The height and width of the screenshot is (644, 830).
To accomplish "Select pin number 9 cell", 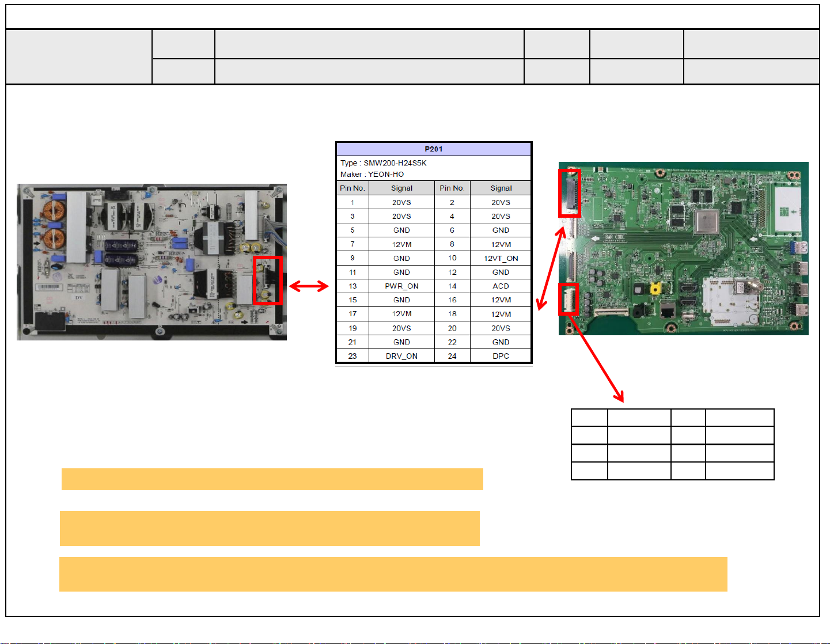I will (353, 258).
